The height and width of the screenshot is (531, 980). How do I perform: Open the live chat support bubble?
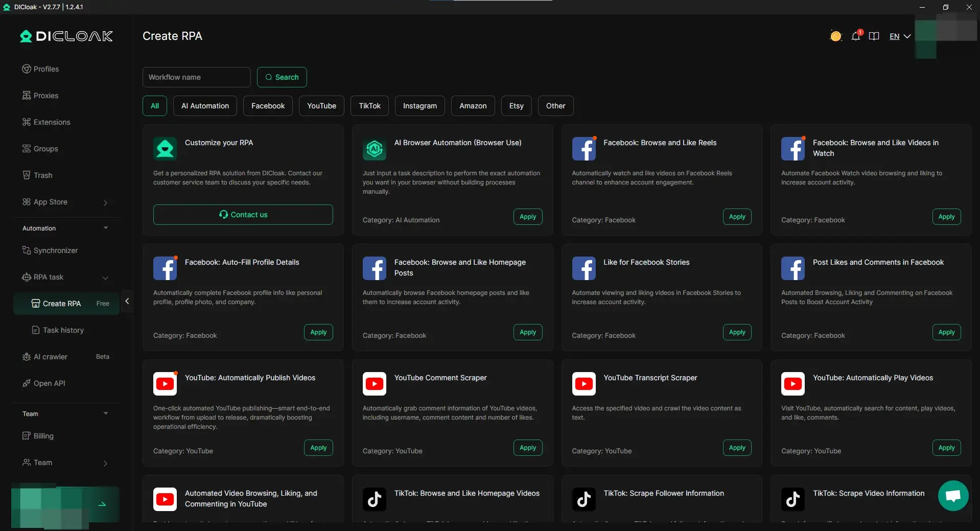coord(953,495)
